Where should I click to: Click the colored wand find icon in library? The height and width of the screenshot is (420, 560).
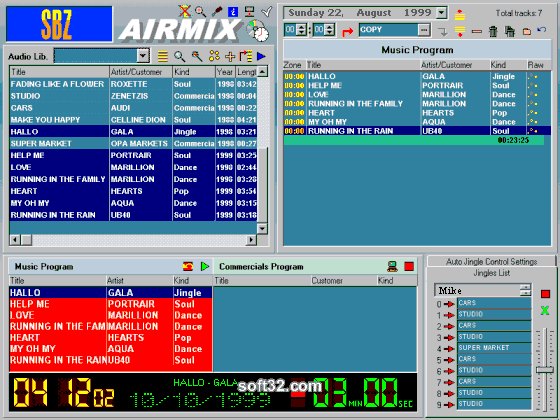(197, 56)
